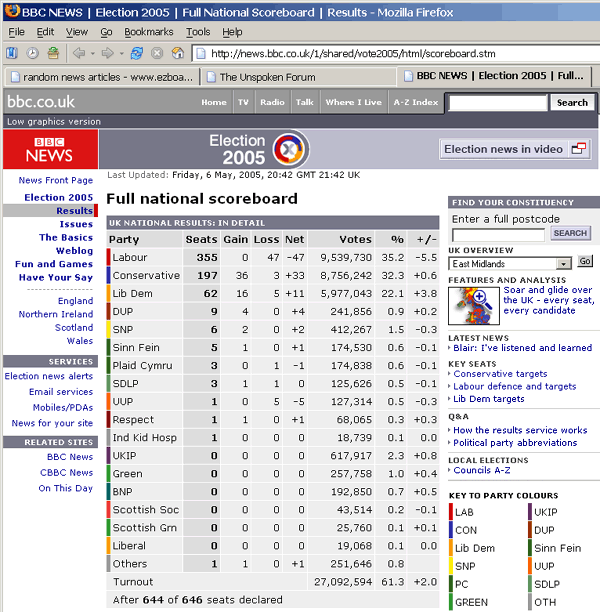
Task: Open the Conservative targets link
Action: (x=500, y=374)
